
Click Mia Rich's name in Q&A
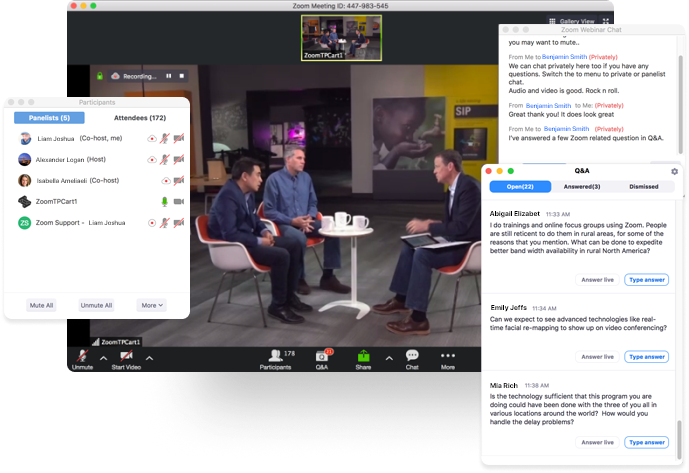pyautogui.click(x=504, y=386)
